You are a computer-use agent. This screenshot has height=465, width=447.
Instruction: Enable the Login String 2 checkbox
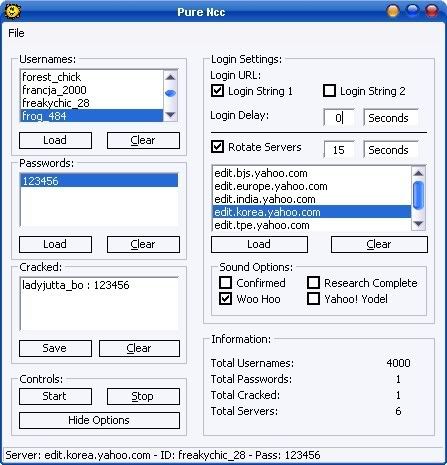tap(329, 91)
